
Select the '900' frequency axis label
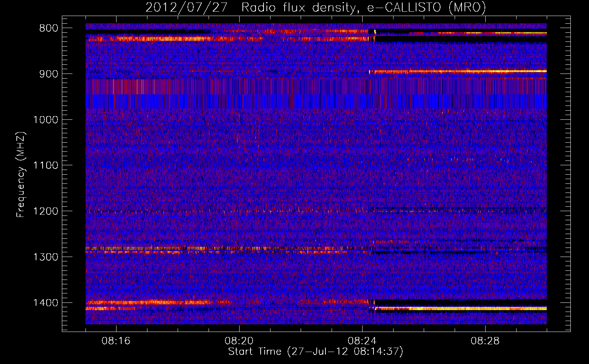(48, 74)
